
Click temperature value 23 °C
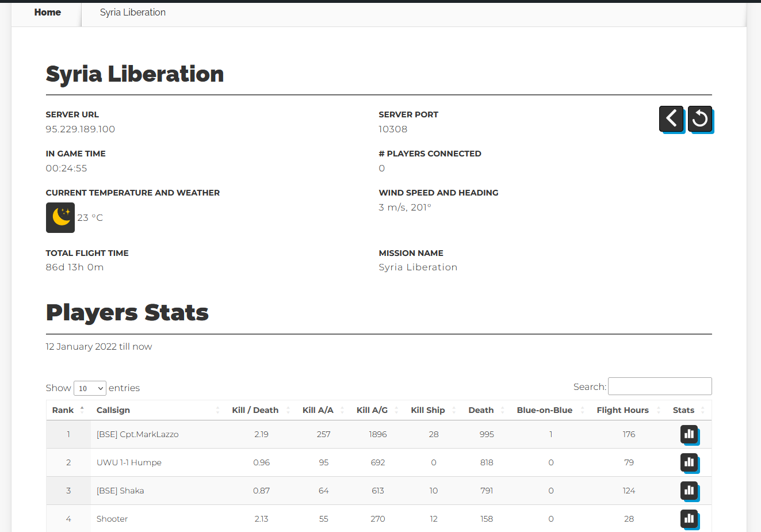pos(90,218)
